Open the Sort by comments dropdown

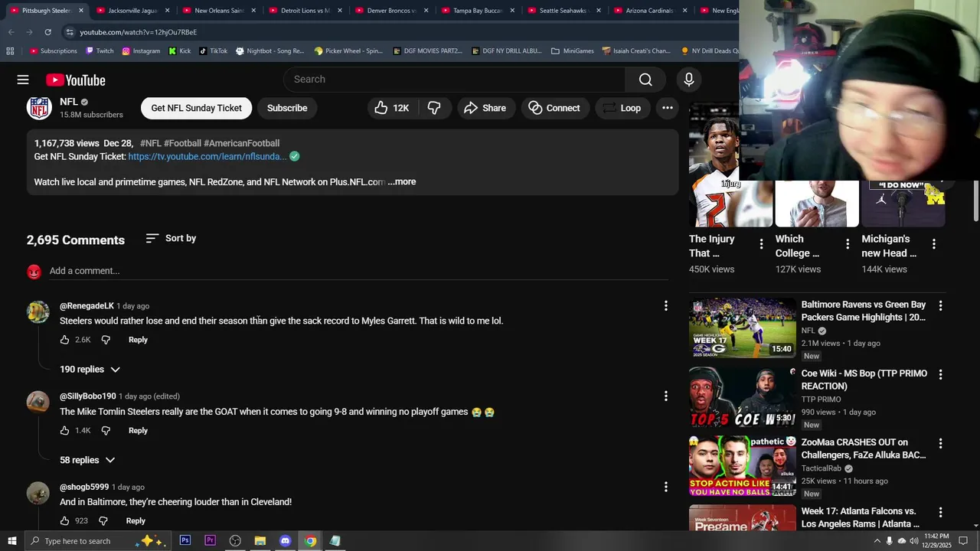(x=171, y=238)
